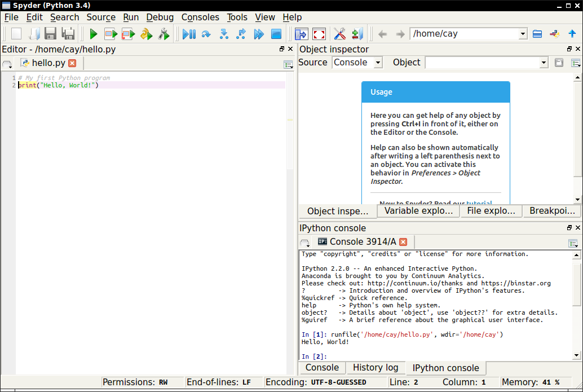Re-run last script icon
This screenshot has height=392, width=583.
[x=146, y=34]
